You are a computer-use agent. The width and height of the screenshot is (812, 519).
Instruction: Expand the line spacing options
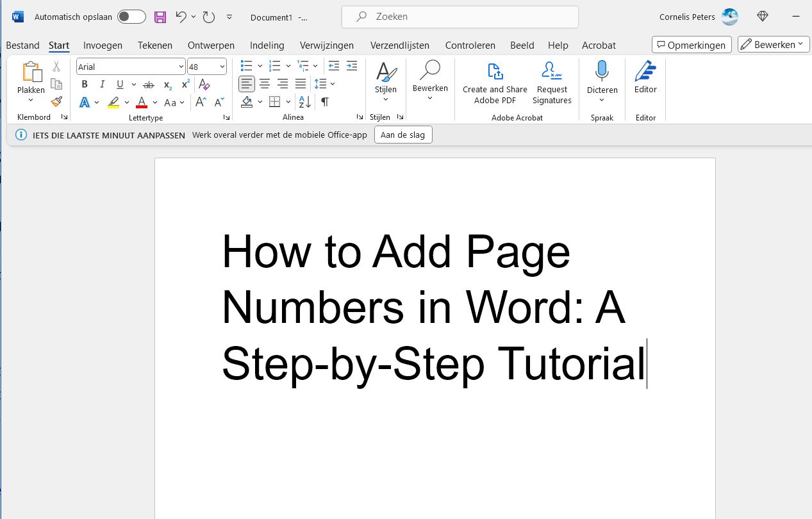tap(333, 83)
